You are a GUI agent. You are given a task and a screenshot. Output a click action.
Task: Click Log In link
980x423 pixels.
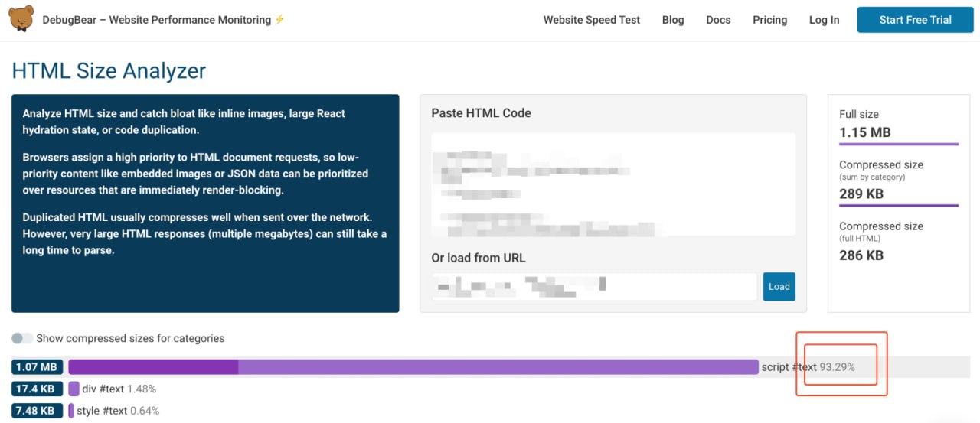pyautogui.click(x=824, y=20)
